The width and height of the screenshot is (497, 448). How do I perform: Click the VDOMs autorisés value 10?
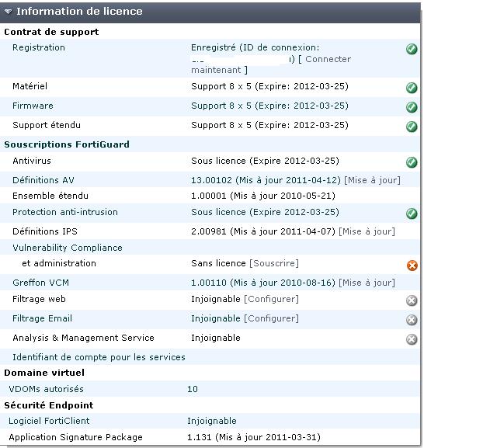coord(193,389)
